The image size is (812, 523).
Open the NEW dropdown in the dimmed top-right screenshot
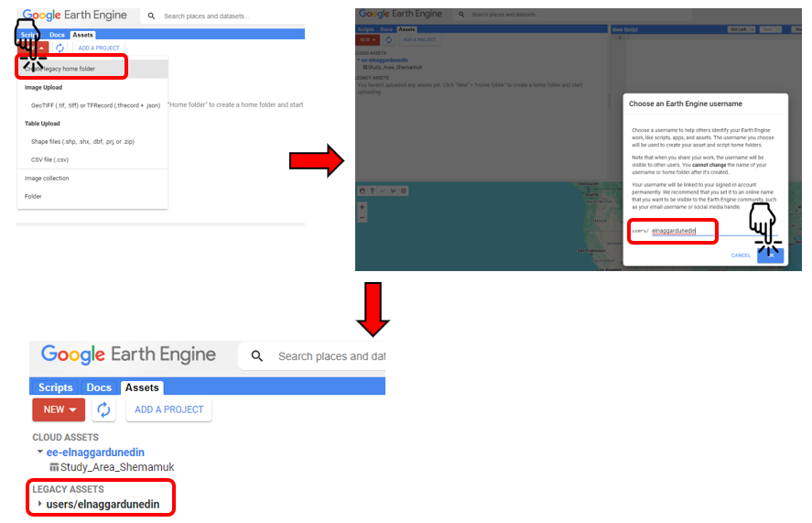(368, 39)
